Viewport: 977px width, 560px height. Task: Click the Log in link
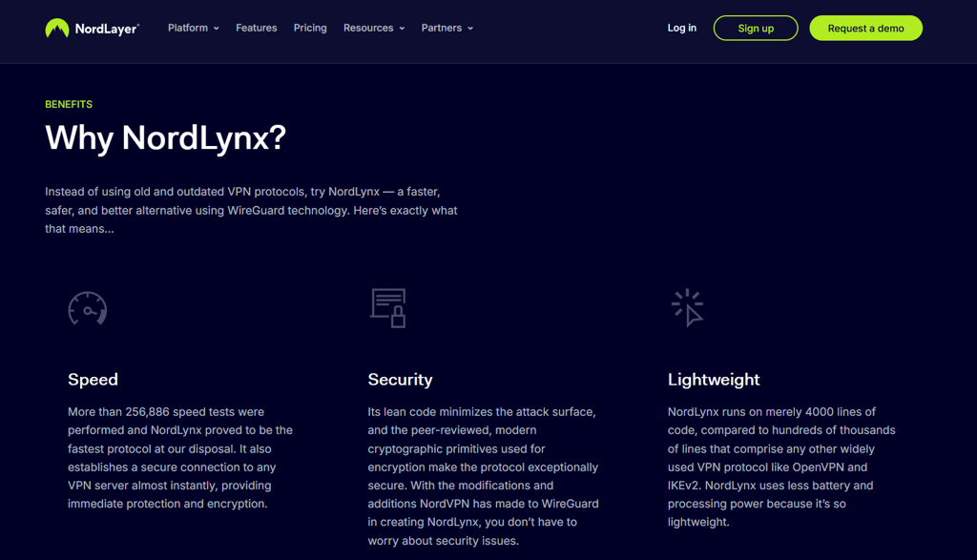pyautogui.click(x=681, y=28)
